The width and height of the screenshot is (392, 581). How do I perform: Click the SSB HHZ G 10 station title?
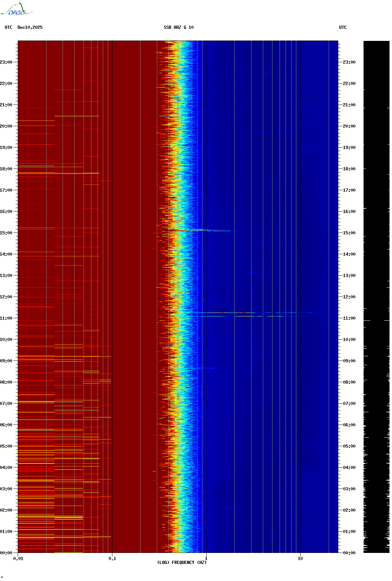coord(179,27)
